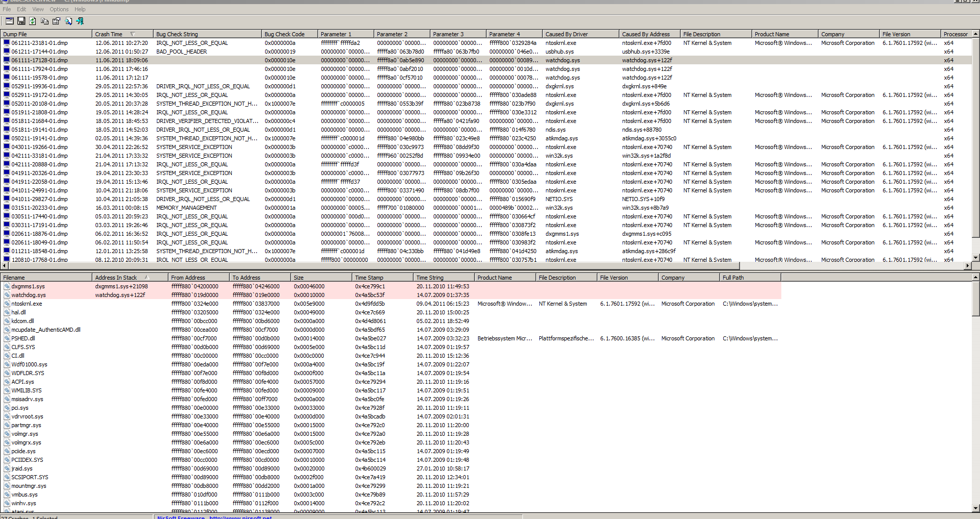This screenshot has height=519, width=980.
Task: Click the lower pane scroll up arrow
Action: 975,277
